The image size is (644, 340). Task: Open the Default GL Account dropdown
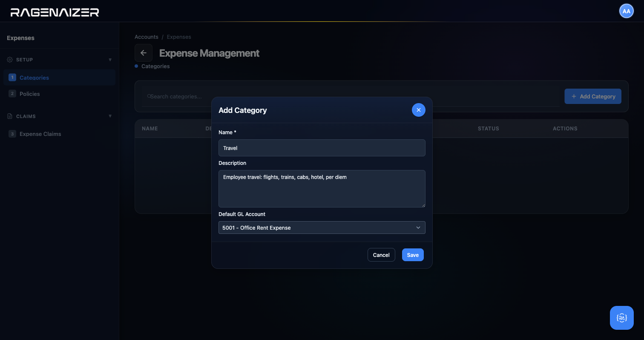click(x=322, y=228)
